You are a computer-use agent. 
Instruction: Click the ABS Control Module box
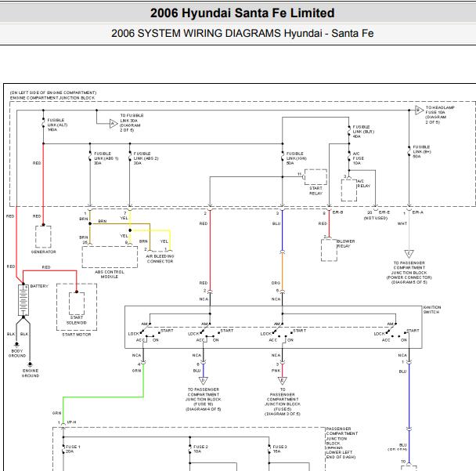pyautogui.click(x=110, y=257)
